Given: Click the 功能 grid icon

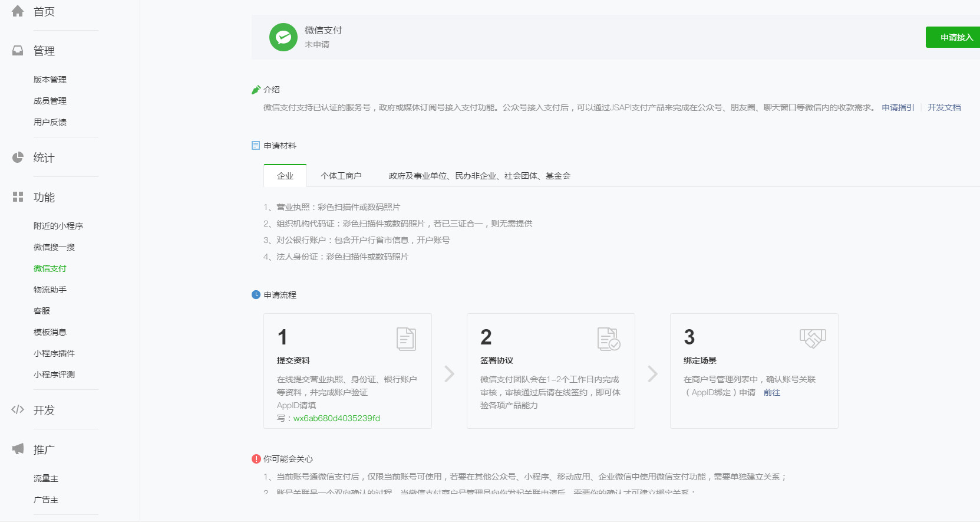Looking at the screenshot, I should (18, 197).
